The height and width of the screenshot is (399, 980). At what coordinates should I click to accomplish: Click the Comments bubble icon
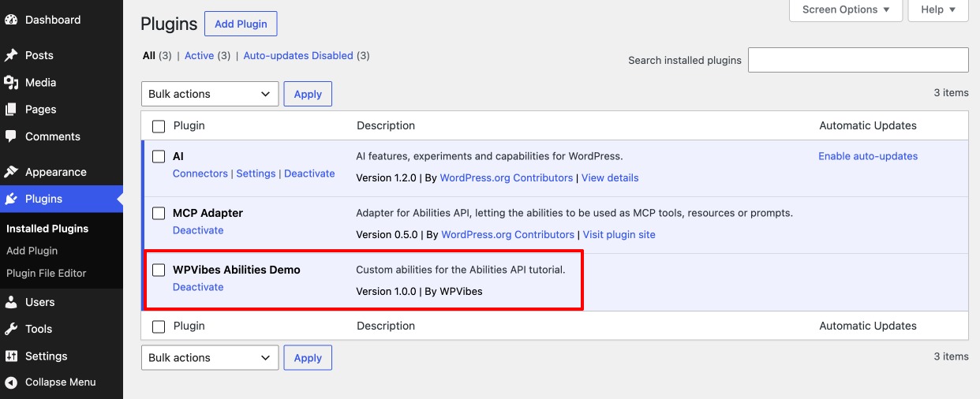[11, 136]
